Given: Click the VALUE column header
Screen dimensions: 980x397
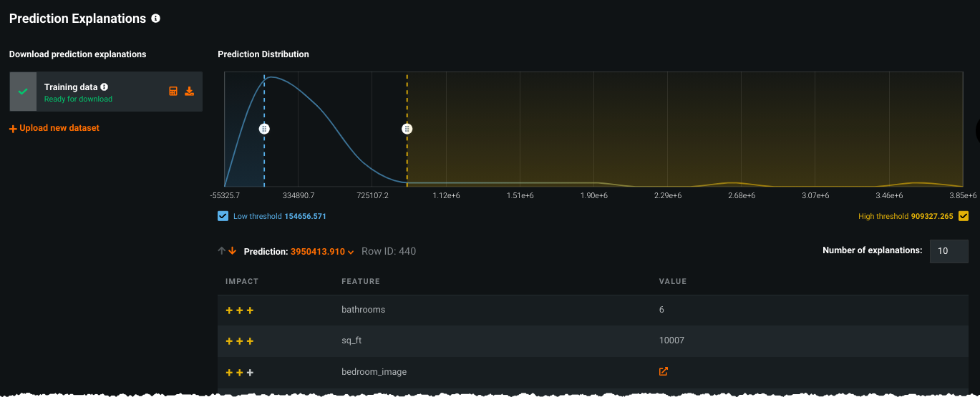Looking at the screenshot, I should click(x=672, y=282).
